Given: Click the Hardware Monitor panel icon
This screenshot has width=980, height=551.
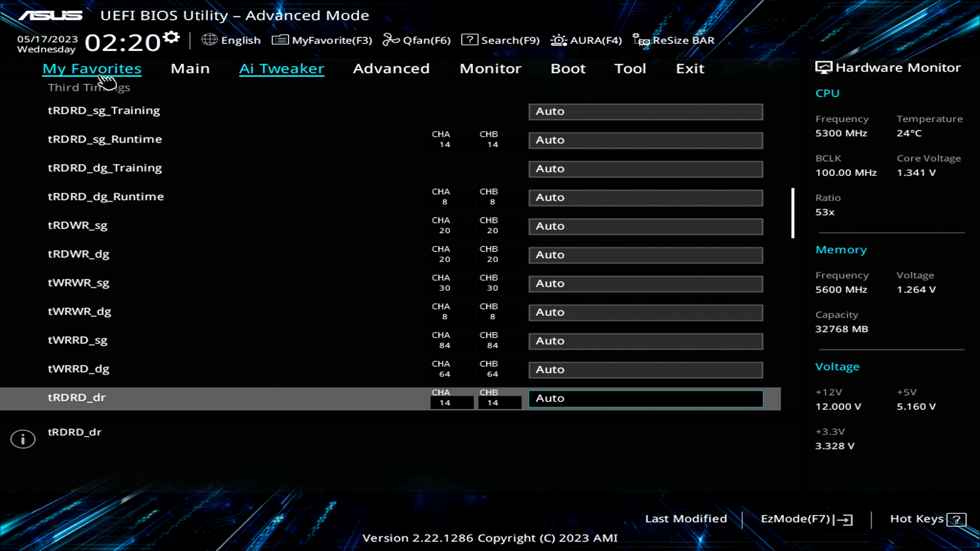Looking at the screenshot, I should click(x=823, y=67).
